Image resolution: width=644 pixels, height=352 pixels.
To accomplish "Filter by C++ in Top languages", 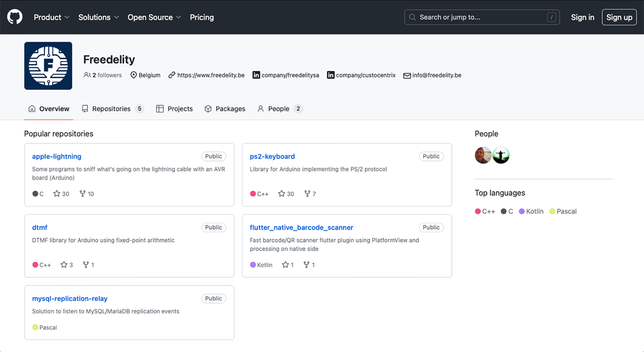I will coord(485,211).
